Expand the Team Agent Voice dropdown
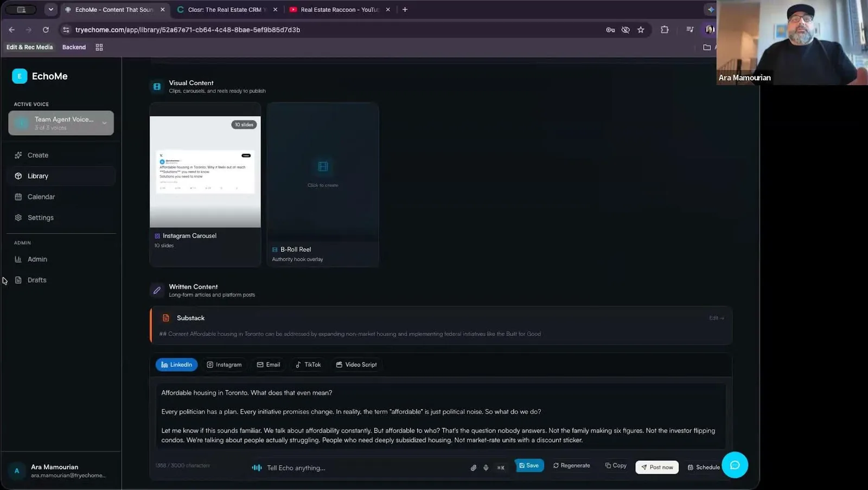The image size is (868, 490). (61, 123)
